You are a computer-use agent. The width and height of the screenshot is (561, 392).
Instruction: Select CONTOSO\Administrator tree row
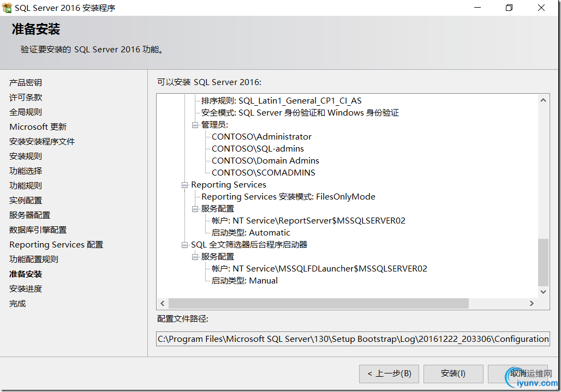click(x=261, y=137)
